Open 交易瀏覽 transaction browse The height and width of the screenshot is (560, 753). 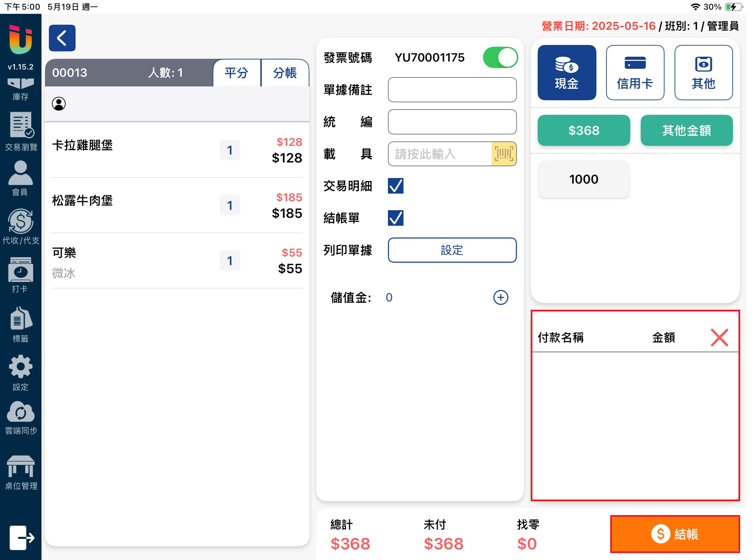tap(21, 131)
